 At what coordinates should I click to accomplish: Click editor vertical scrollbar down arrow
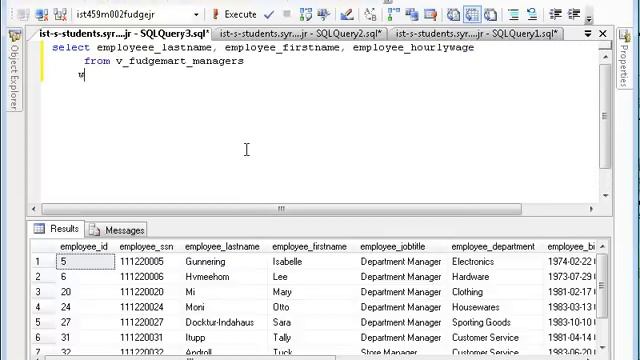coord(605,196)
